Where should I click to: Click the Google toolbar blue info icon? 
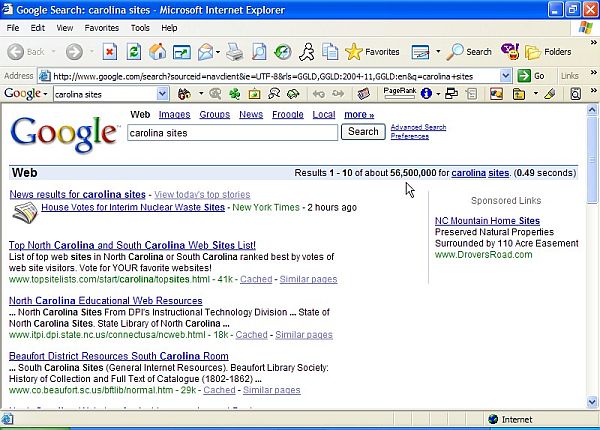point(426,93)
